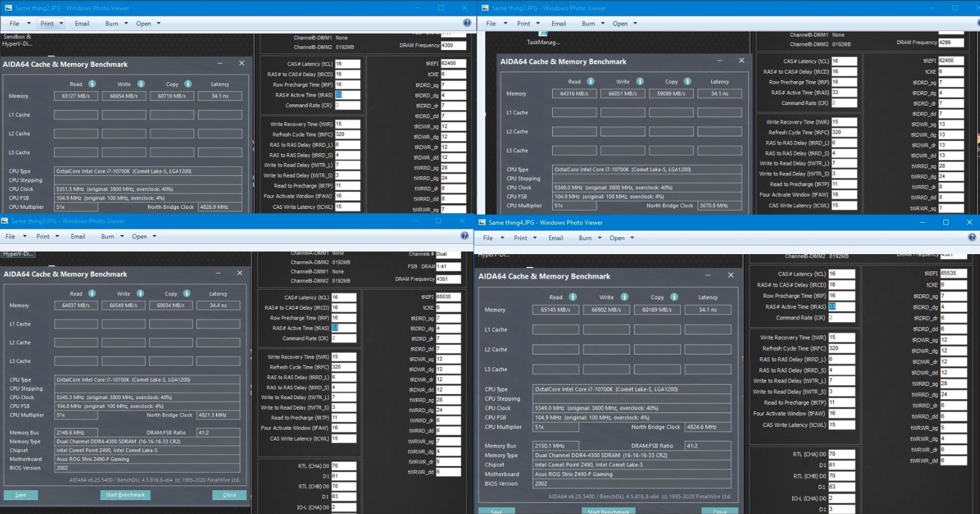
Task: Open help icon in Same thing4 Photo Viewer
Action: click(x=972, y=237)
